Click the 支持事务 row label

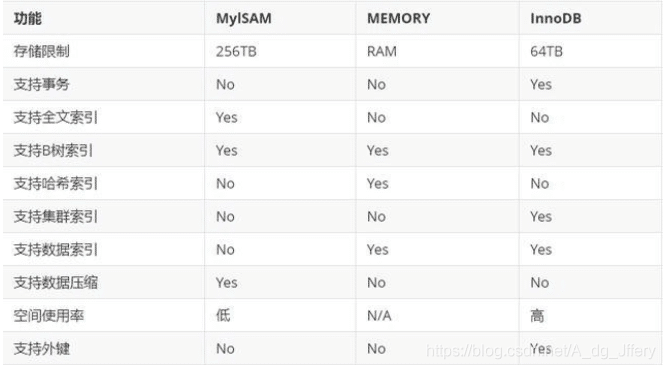(x=42, y=84)
